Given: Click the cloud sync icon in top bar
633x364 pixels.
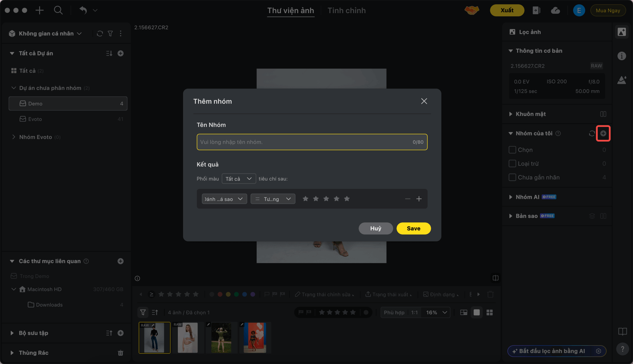Looking at the screenshot, I should 555,10.
